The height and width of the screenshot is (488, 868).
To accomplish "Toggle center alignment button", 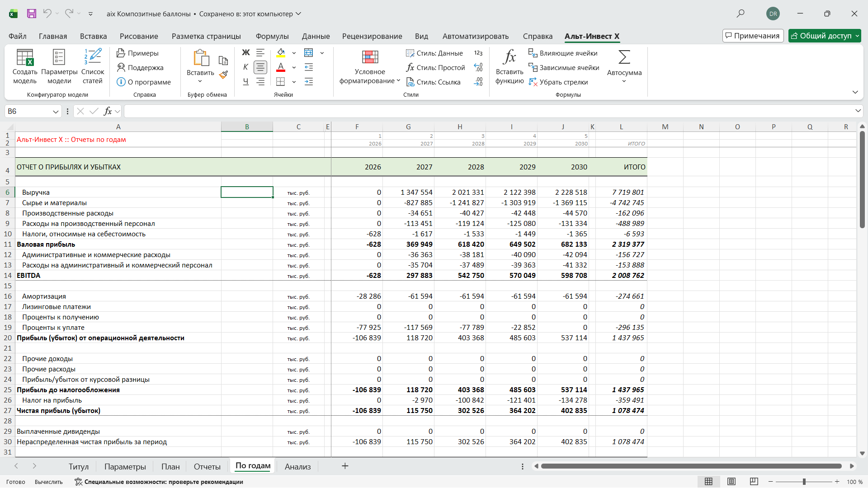I will (x=260, y=67).
